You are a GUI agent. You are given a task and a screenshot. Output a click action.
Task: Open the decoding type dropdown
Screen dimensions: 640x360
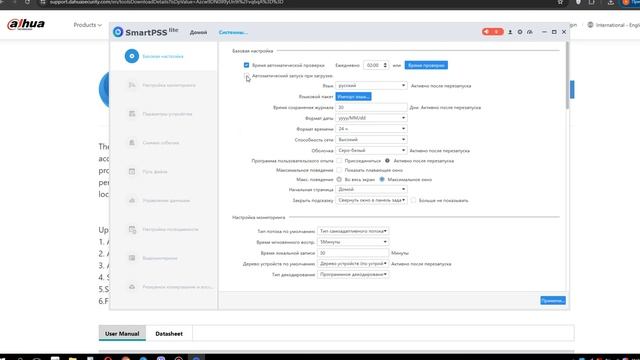point(353,275)
